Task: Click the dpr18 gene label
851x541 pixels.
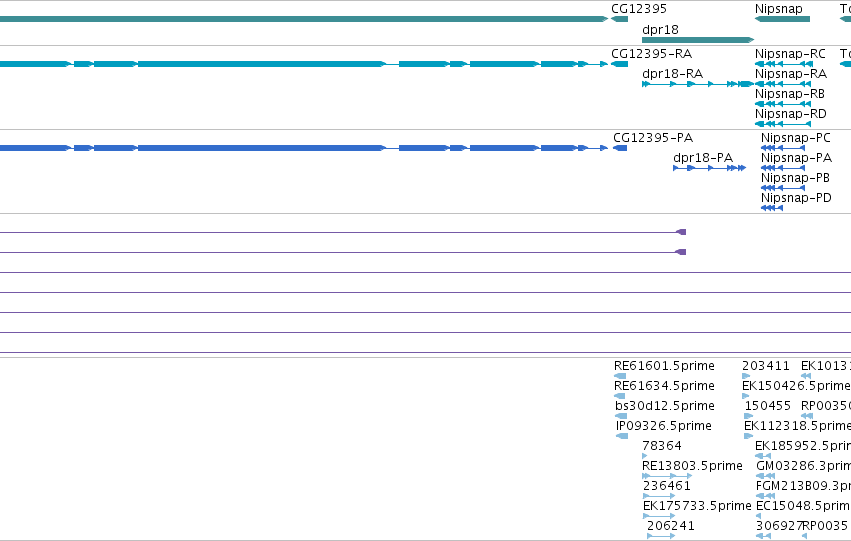Action: point(660,30)
